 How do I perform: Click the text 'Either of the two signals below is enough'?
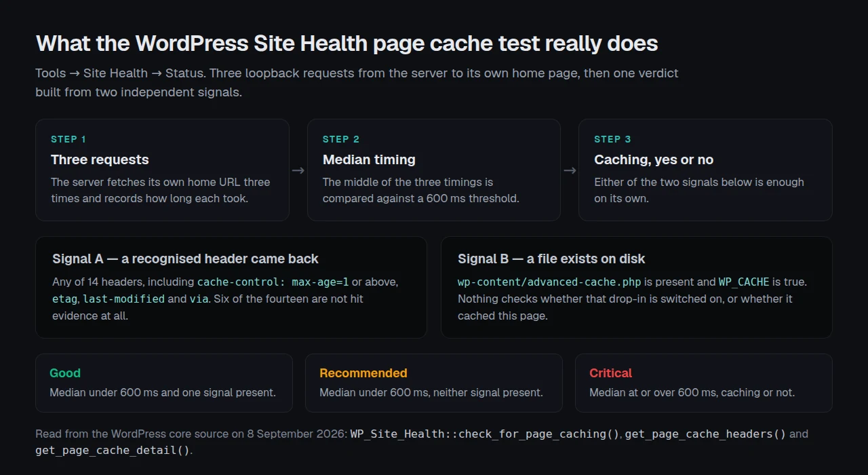pos(699,182)
